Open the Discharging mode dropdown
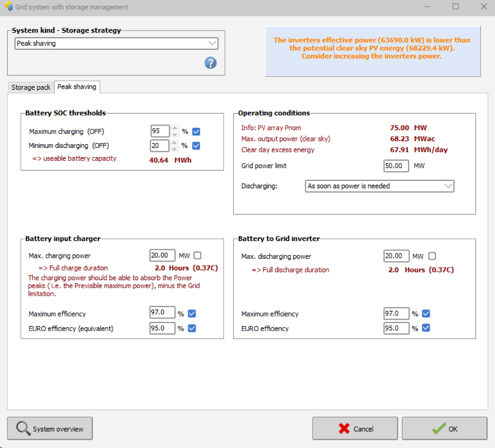This screenshot has width=495, height=448. pyautogui.click(x=448, y=186)
